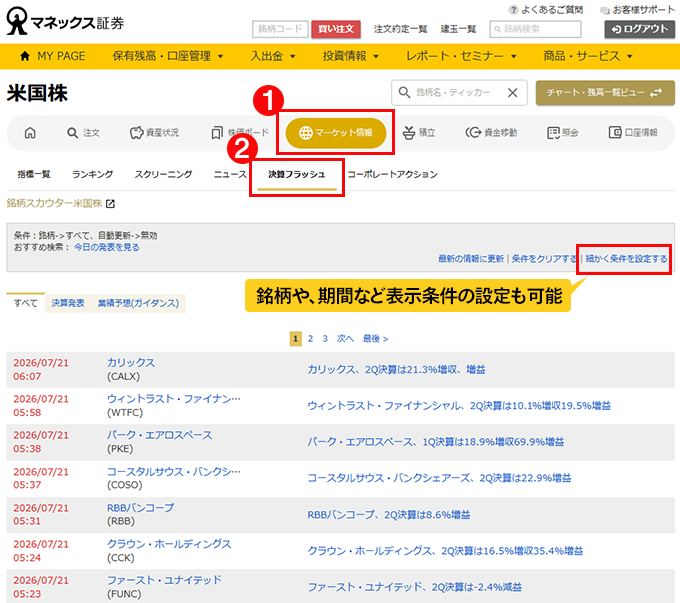Click the よくあるご質問 help icon link
This screenshot has height=603, width=680.
546,10
